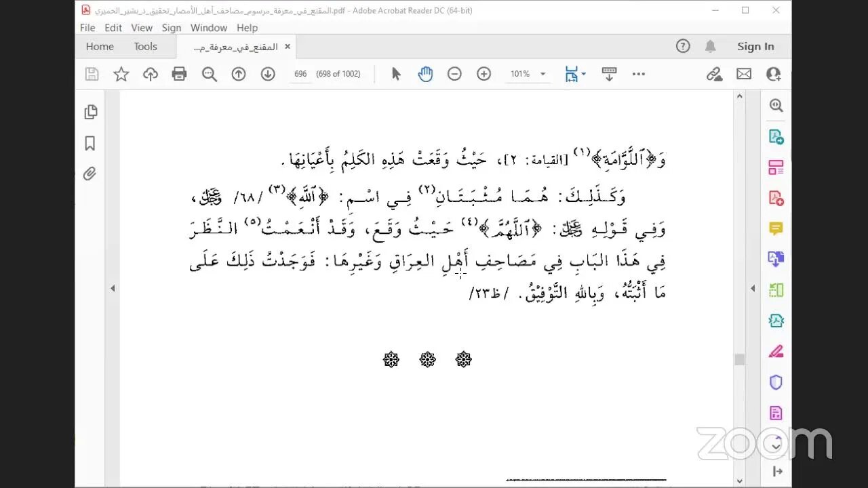This screenshot has height=488, width=868.
Task: Open Fill & Sign pen tool
Action: [x=776, y=352]
